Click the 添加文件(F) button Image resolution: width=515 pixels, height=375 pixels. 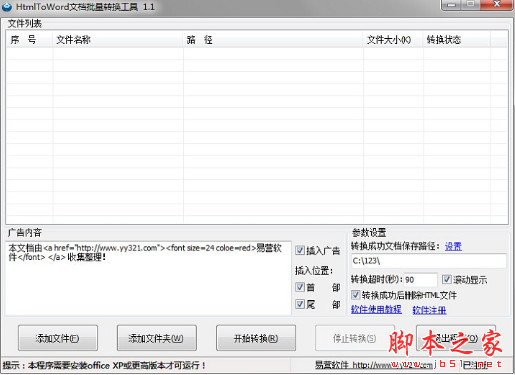58,338
